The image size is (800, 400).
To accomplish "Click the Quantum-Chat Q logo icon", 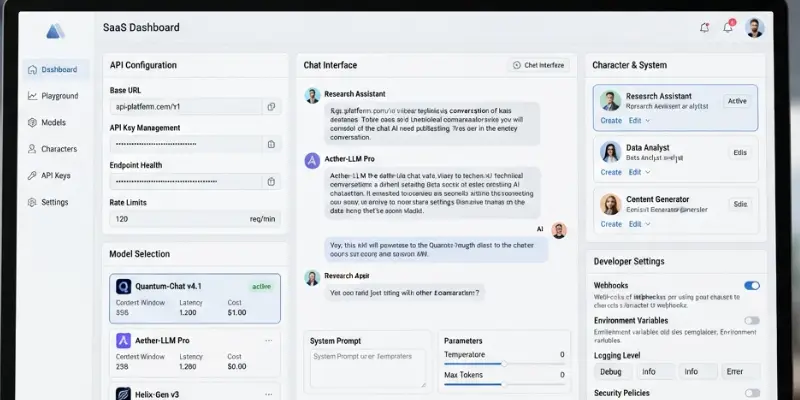I will point(123,286).
